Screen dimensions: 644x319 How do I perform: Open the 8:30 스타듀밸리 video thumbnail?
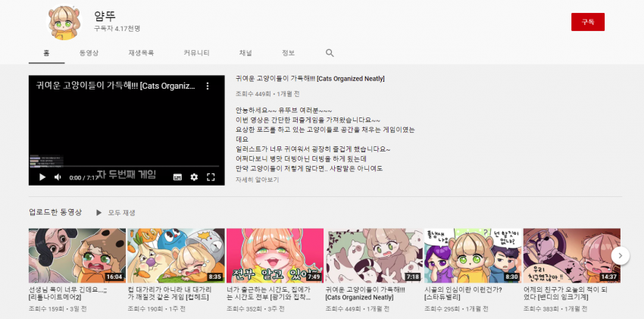coord(473,255)
